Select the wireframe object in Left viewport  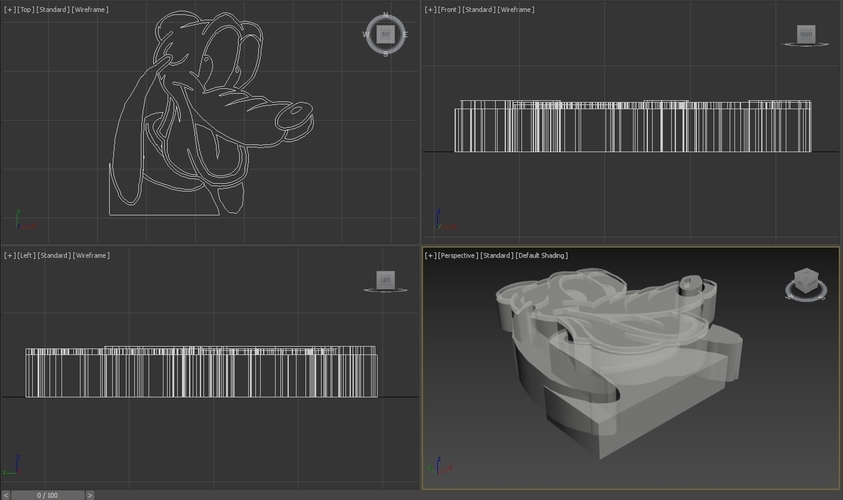201,372
